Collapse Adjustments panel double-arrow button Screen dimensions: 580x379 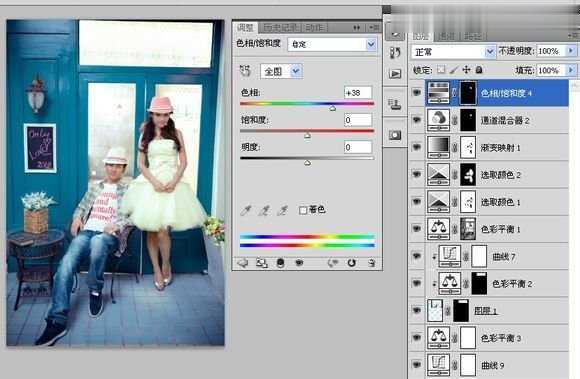click(357, 27)
